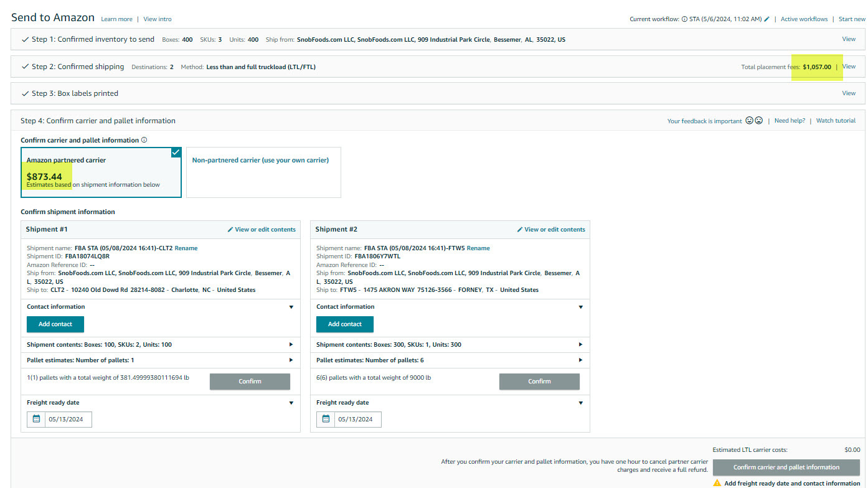Click Confirm carrier and pallet information button
The width and height of the screenshot is (868, 488).
[786, 467]
